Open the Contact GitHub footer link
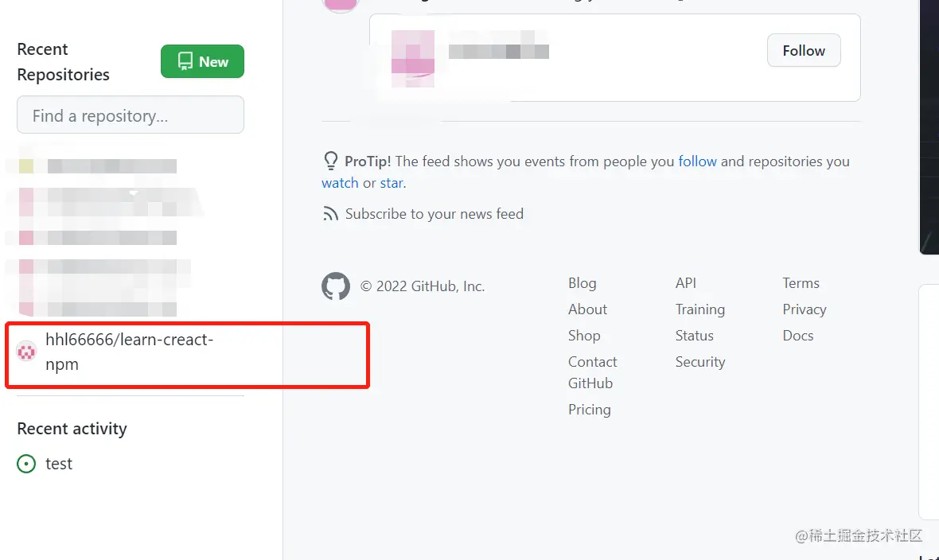The image size is (939, 560). (x=592, y=372)
